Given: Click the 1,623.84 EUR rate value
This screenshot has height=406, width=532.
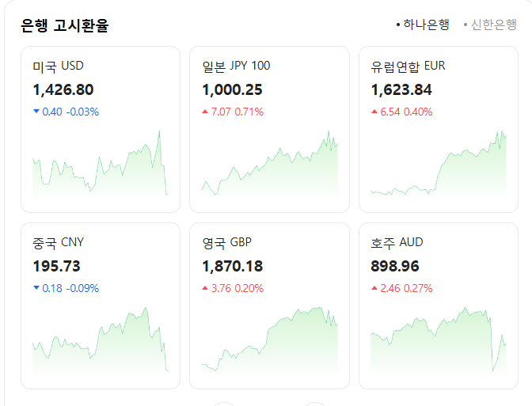Looking at the screenshot, I should pyautogui.click(x=401, y=89).
